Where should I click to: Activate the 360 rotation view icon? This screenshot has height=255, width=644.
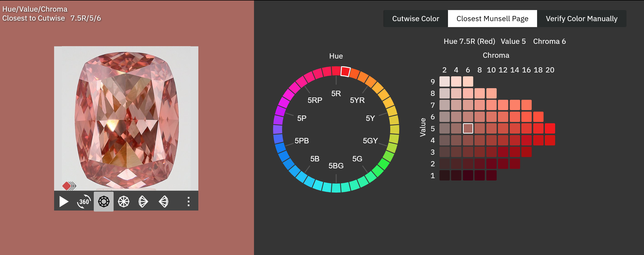84,202
